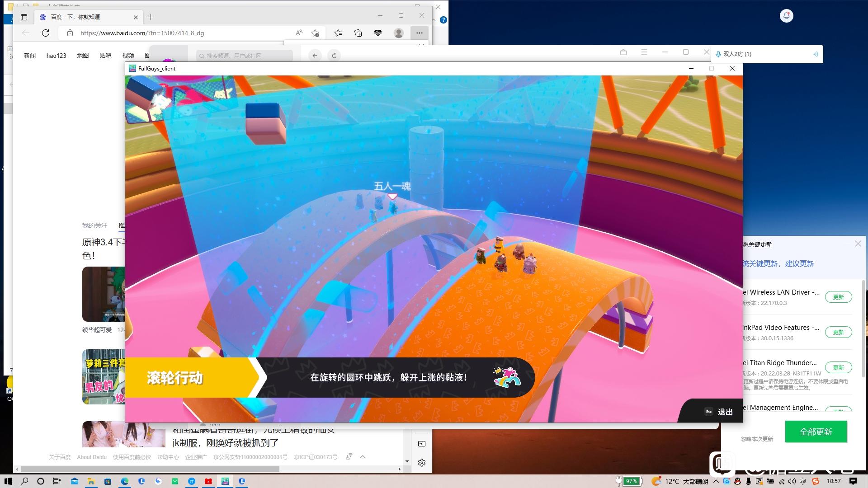Image resolution: width=868 pixels, height=488 pixels.
Task: Switch to Fall Guys taskbar icon
Action: coord(225,481)
